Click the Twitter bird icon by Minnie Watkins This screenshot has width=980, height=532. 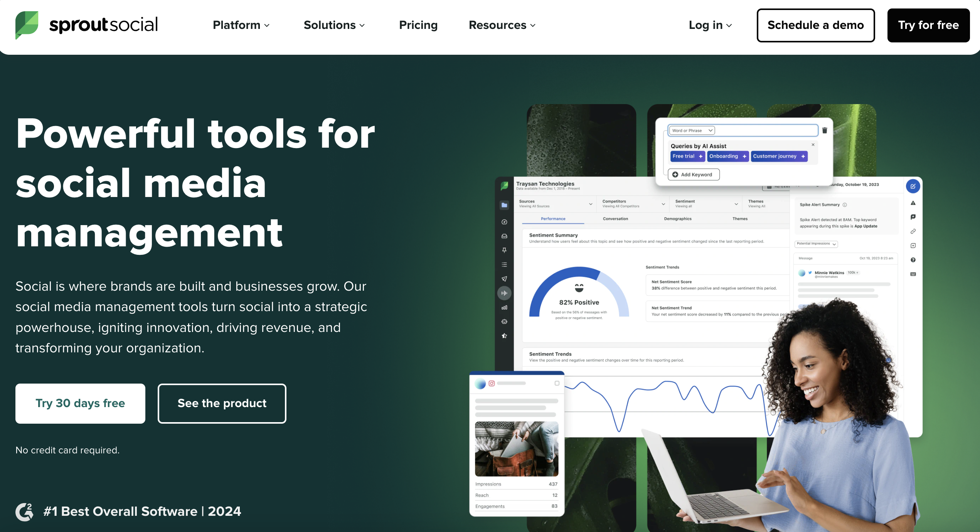[x=810, y=272]
